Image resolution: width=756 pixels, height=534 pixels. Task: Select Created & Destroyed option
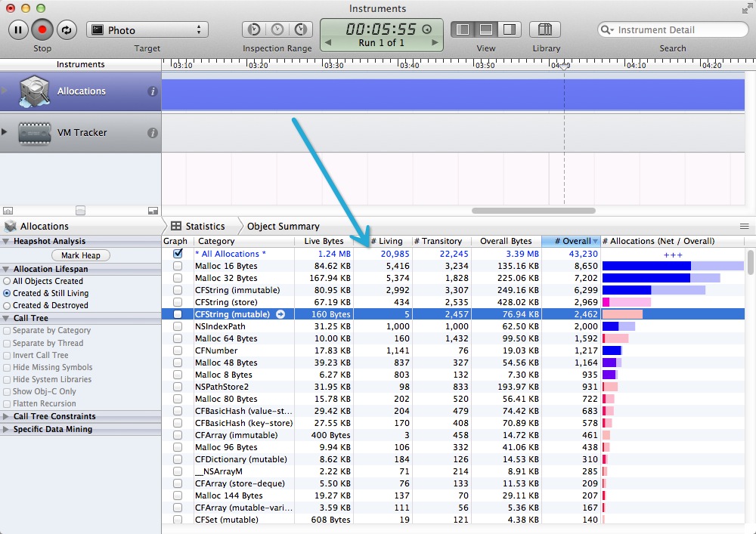[x=7, y=305]
